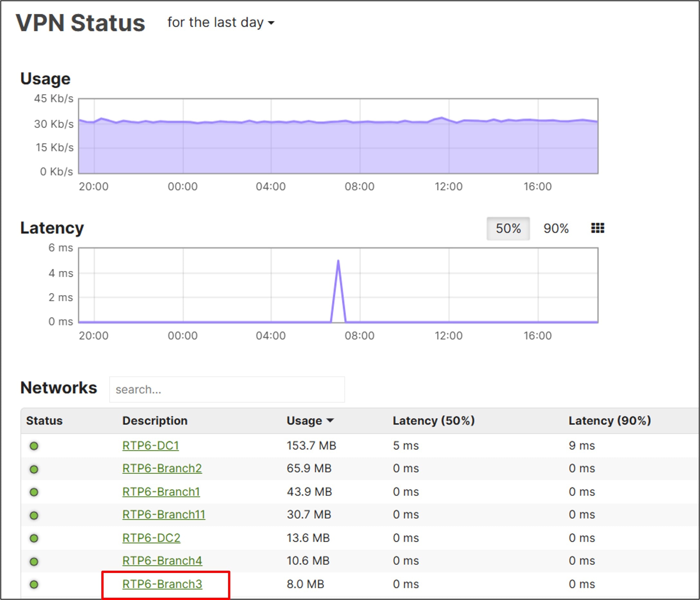
Task: Sort by the Description column header
Action: 155,420
